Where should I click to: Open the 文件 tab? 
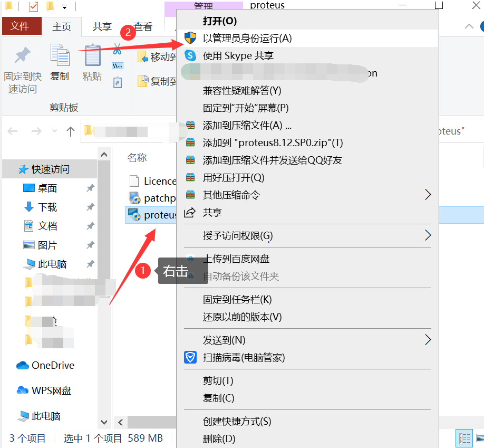(x=22, y=26)
